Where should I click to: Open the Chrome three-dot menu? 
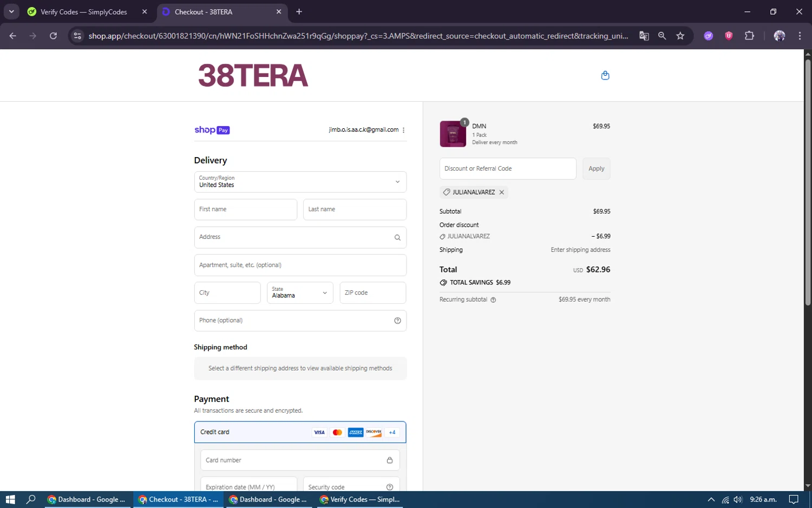pyautogui.click(x=800, y=36)
